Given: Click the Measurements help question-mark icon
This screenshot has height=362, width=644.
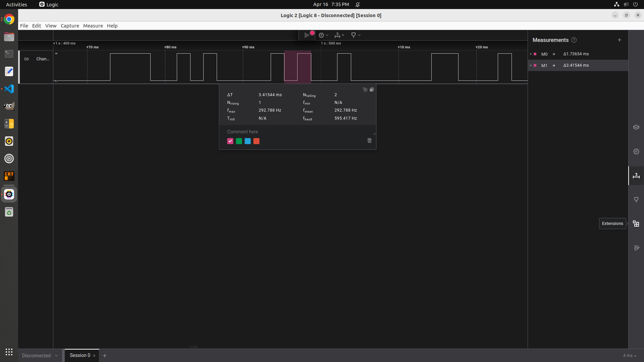Looking at the screenshot, I should tap(574, 40).
